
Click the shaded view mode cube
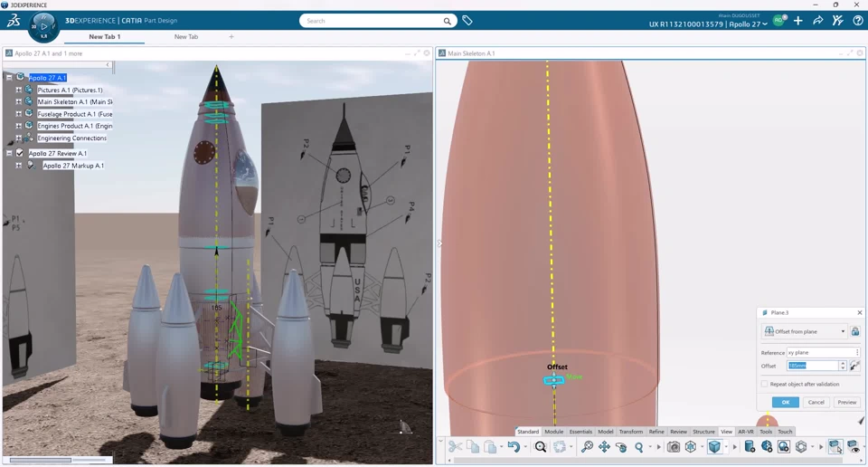714,446
